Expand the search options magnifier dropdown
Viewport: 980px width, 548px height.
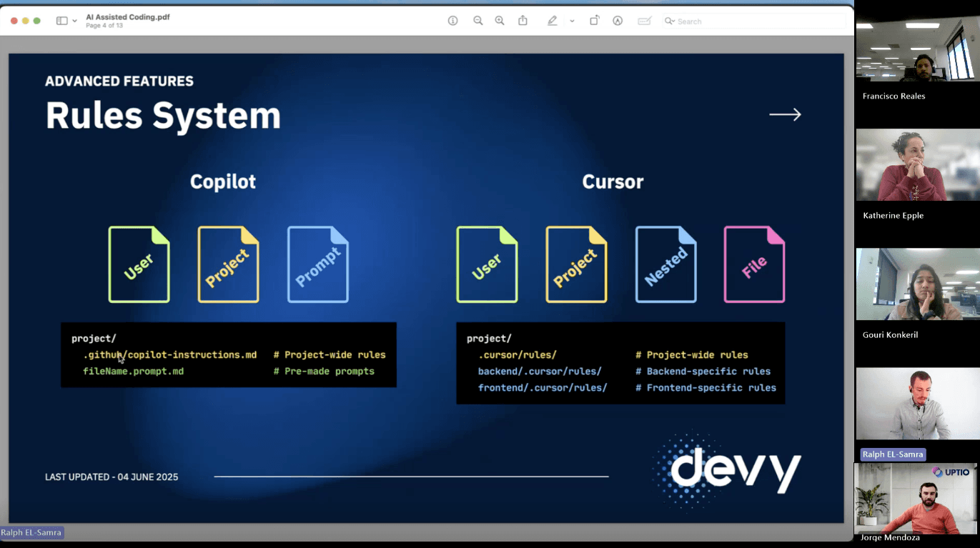(x=670, y=21)
